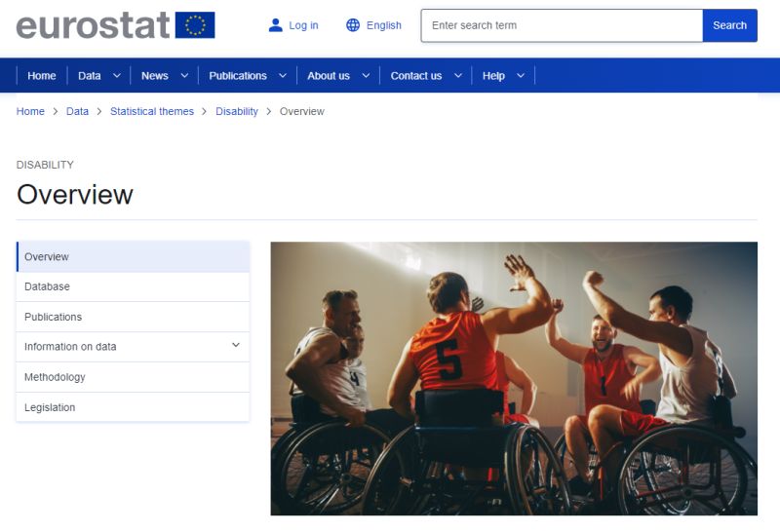Expand Information on data section
Viewport: 780px width, 532px height.
click(x=236, y=345)
